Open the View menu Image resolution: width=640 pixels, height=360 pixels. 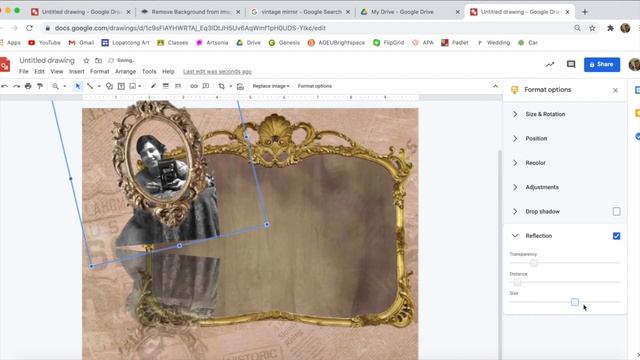point(57,71)
